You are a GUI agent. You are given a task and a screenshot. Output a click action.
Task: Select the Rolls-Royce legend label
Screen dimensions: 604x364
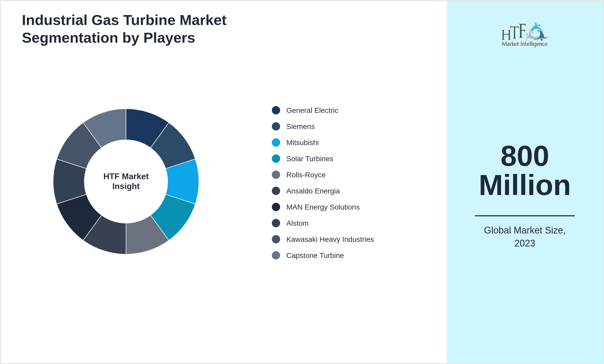point(306,175)
